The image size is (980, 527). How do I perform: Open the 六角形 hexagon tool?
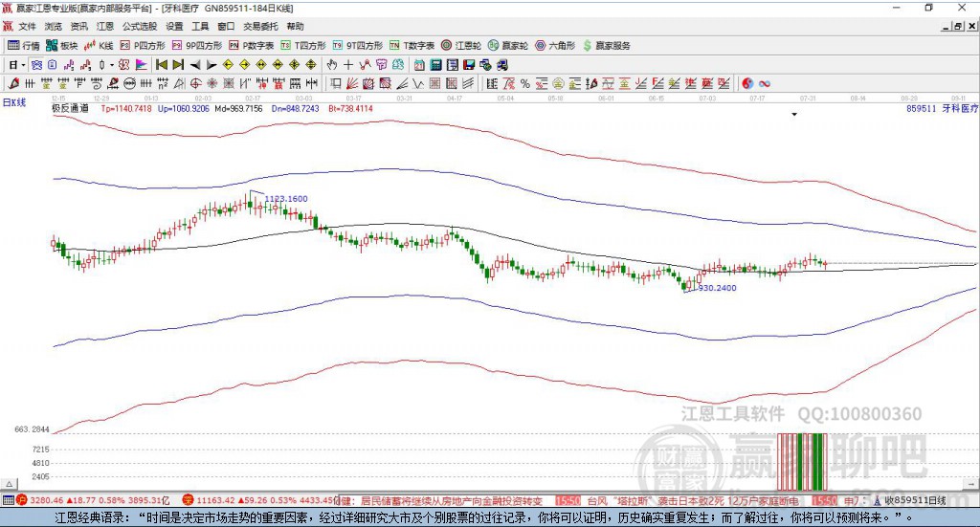(555, 46)
